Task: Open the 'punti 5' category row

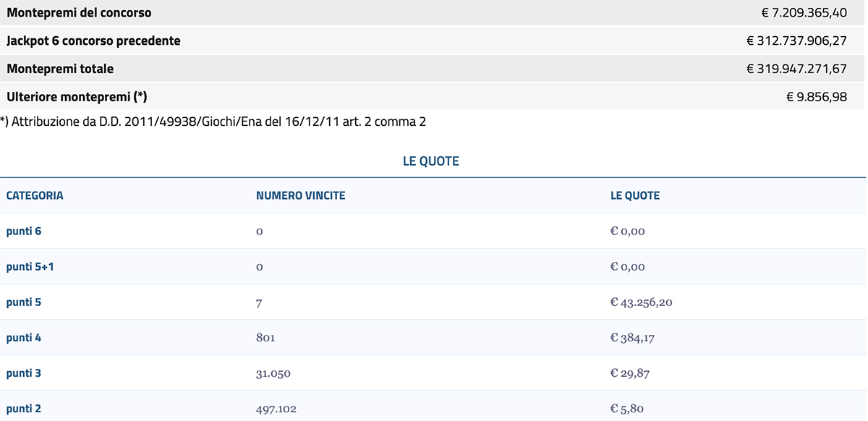Action: pyautogui.click(x=24, y=302)
